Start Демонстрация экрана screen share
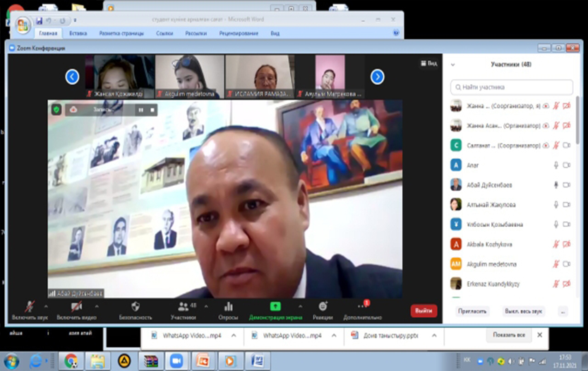This screenshot has height=371, width=588. [275, 307]
